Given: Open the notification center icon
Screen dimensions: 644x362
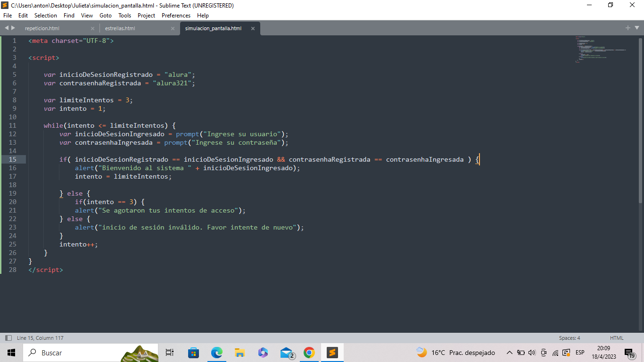Looking at the screenshot, I should pyautogui.click(x=630, y=353).
